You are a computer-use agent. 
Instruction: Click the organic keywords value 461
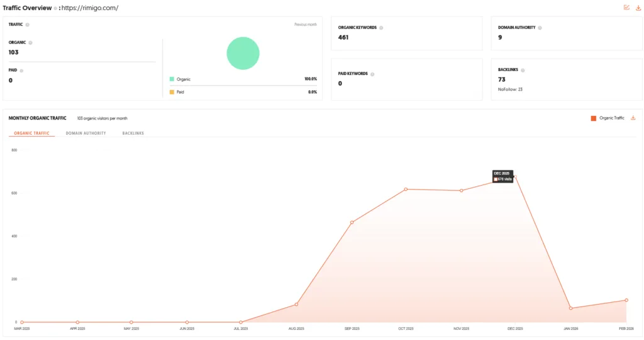343,37
